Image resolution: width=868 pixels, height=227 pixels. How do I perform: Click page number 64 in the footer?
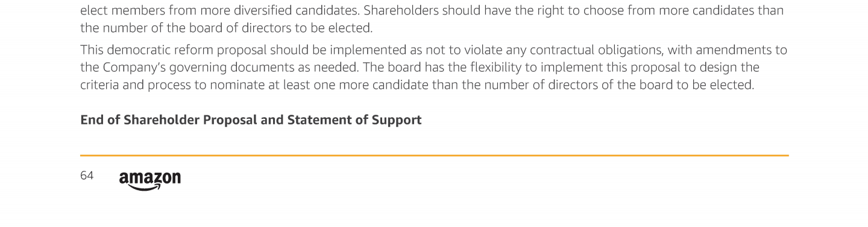tap(87, 176)
